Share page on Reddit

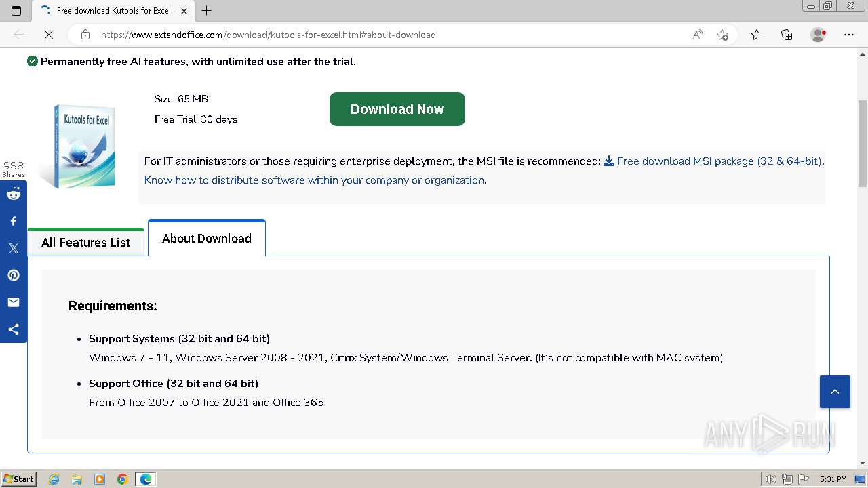14,194
